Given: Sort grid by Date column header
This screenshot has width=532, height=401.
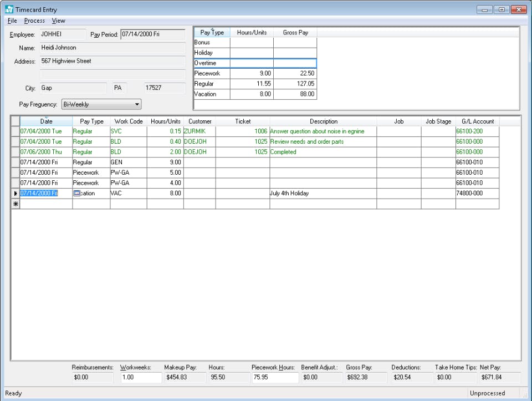Looking at the screenshot, I should coord(46,121).
